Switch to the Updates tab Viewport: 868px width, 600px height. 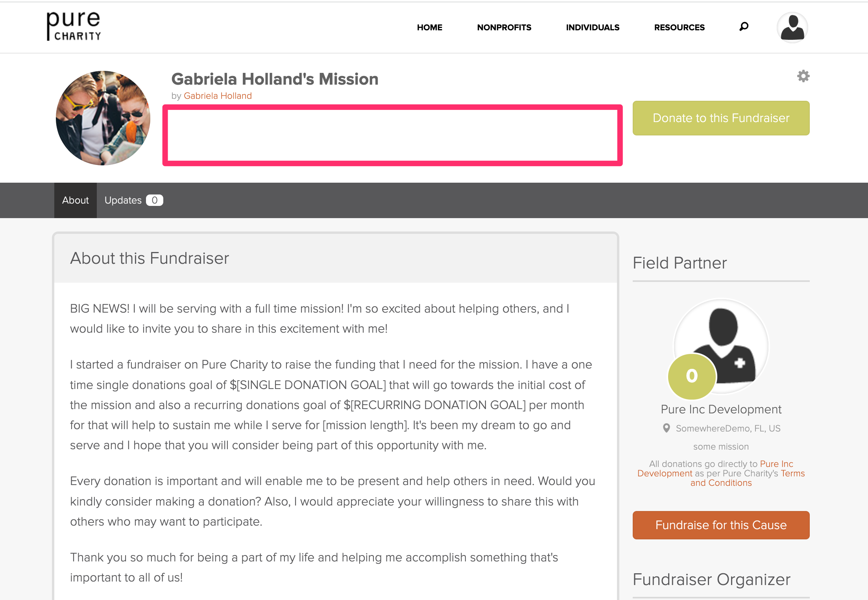click(x=123, y=200)
